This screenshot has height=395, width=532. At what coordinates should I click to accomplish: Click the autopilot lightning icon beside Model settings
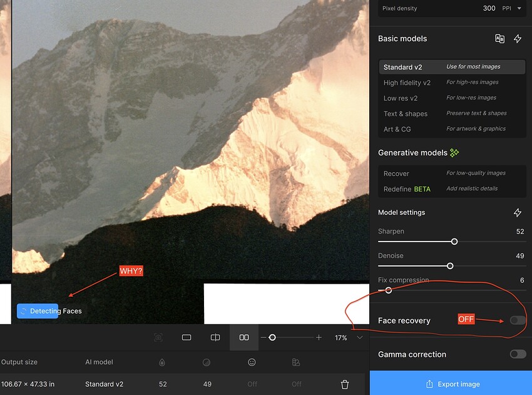click(x=518, y=213)
